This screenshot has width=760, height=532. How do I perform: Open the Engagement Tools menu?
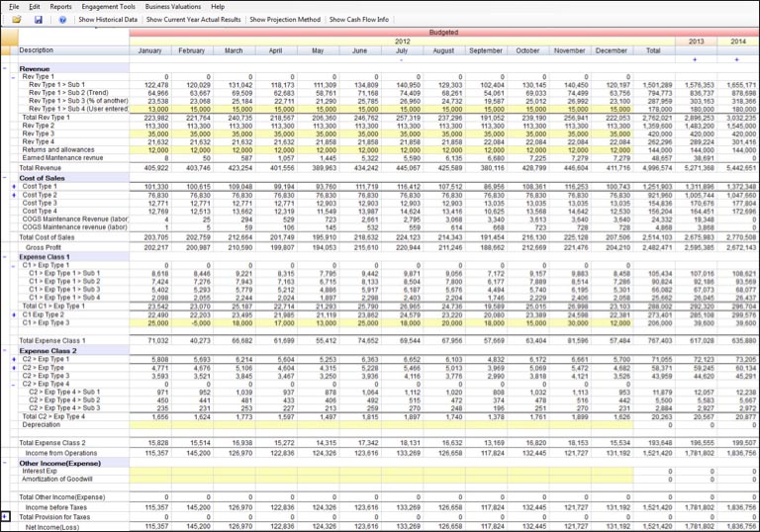108,6
